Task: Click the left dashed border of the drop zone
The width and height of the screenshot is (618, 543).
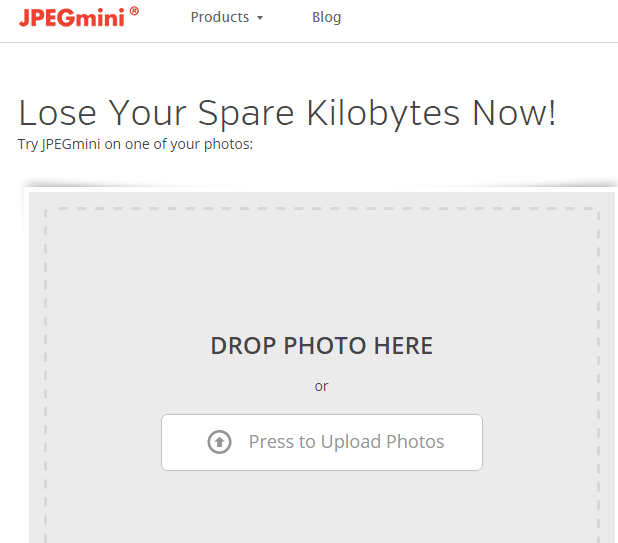Action: [45, 374]
